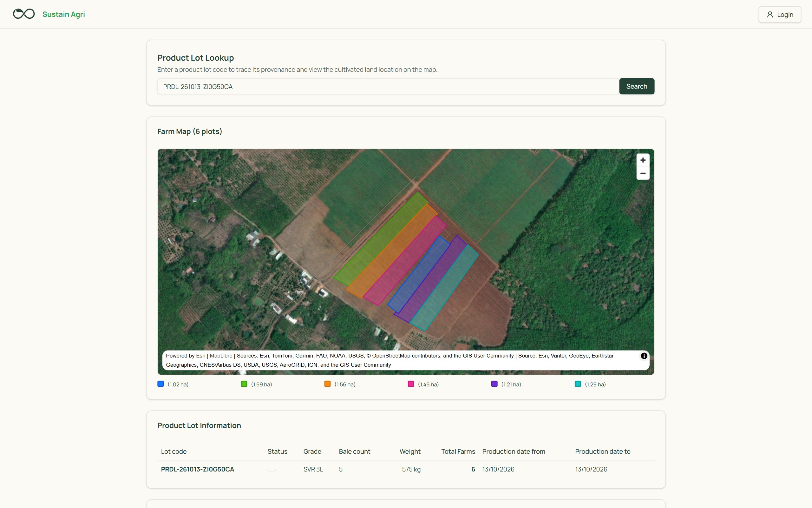Select the orange 1.56 ha legend swatch
Image resolution: width=812 pixels, height=508 pixels.
(x=327, y=384)
